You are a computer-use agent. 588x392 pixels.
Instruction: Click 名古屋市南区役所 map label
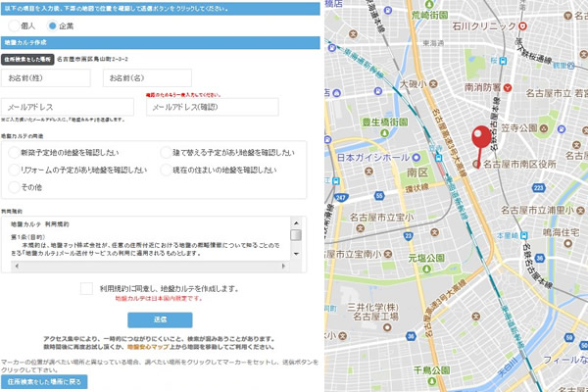click(x=519, y=164)
